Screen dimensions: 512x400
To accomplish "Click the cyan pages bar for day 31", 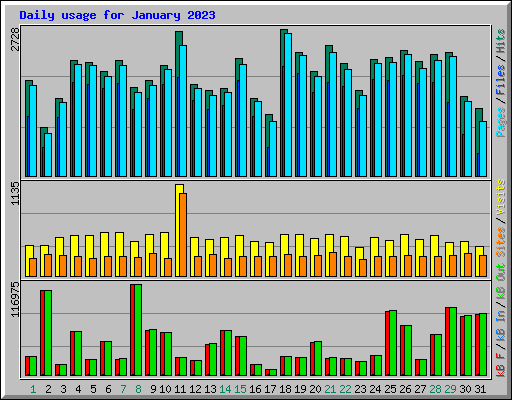I will pos(483,149).
